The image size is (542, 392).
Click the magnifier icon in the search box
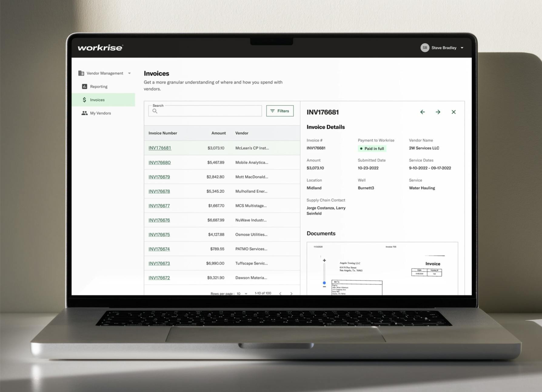click(x=155, y=111)
